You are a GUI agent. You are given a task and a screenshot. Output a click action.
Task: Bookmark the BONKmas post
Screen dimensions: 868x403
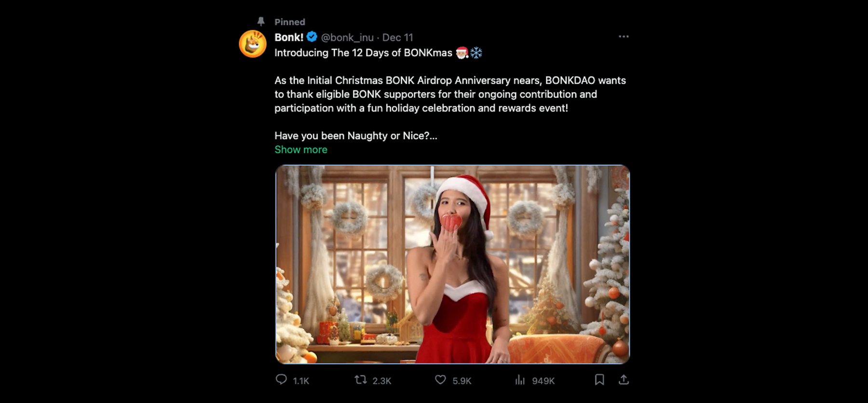pyautogui.click(x=599, y=380)
